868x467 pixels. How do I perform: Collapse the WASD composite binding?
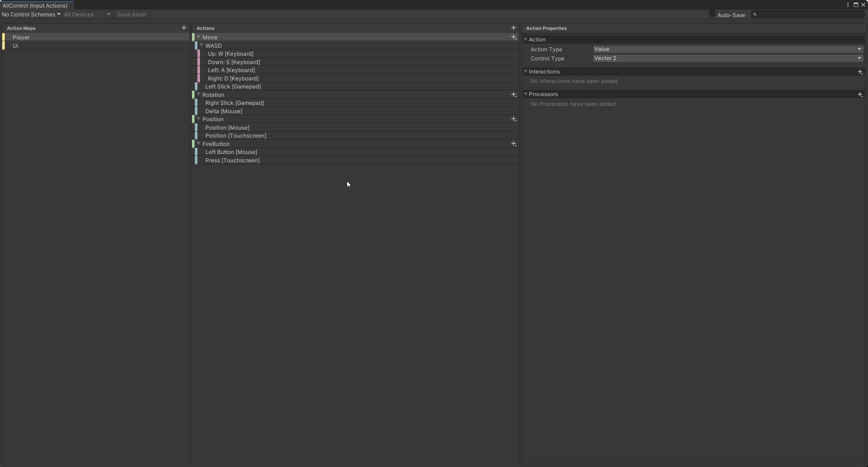[x=201, y=45]
